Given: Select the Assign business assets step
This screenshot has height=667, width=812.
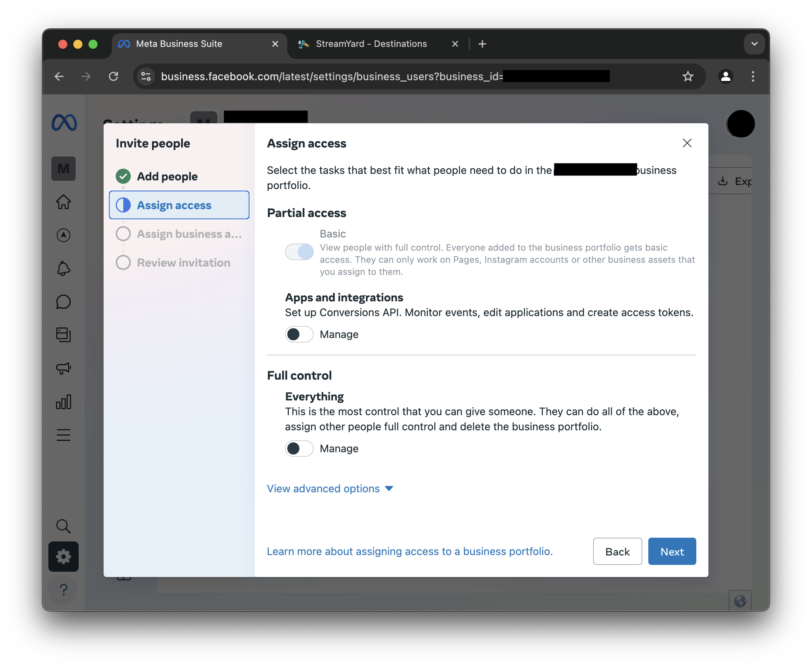Looking at the screenshot, I should [179, 234].
